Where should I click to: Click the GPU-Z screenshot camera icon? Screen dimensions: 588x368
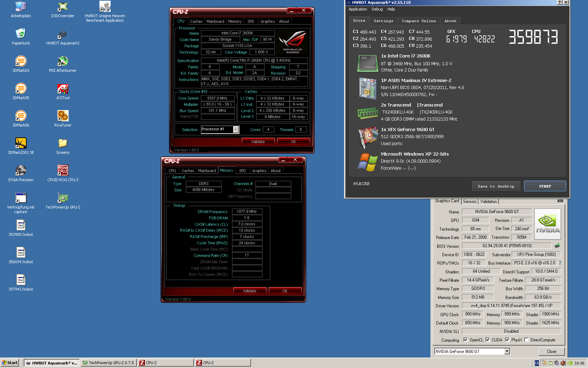(x=560, y=201)
